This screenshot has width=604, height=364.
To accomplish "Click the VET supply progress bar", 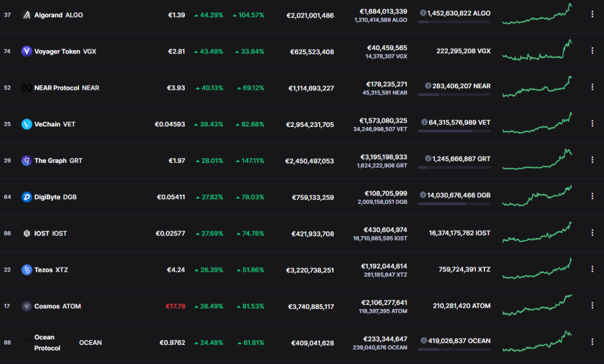I will [x=454, y=131].
